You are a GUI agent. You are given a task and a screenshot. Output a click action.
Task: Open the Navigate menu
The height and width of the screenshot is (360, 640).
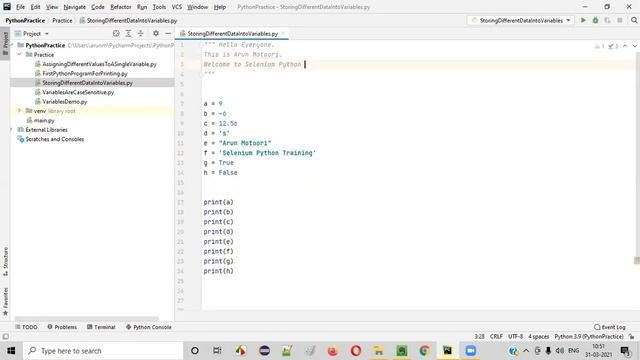tap(75, 7)
